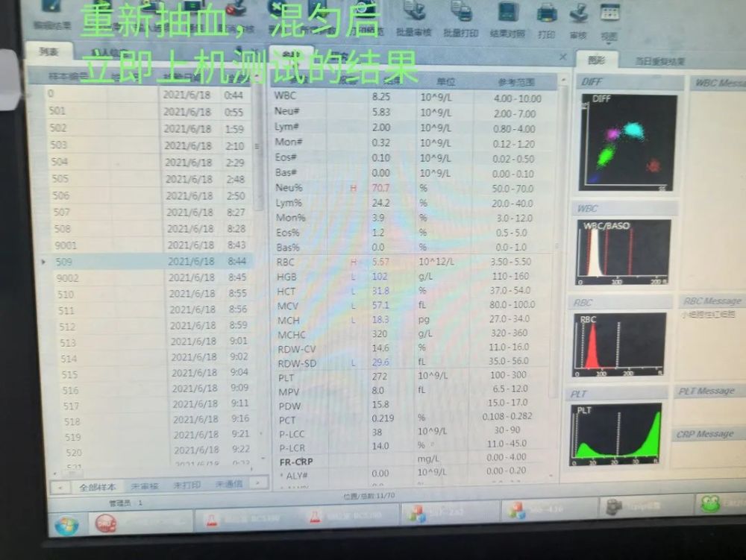Select the 未审核 filter tab

pyautogui.click(x=144, y=486)
